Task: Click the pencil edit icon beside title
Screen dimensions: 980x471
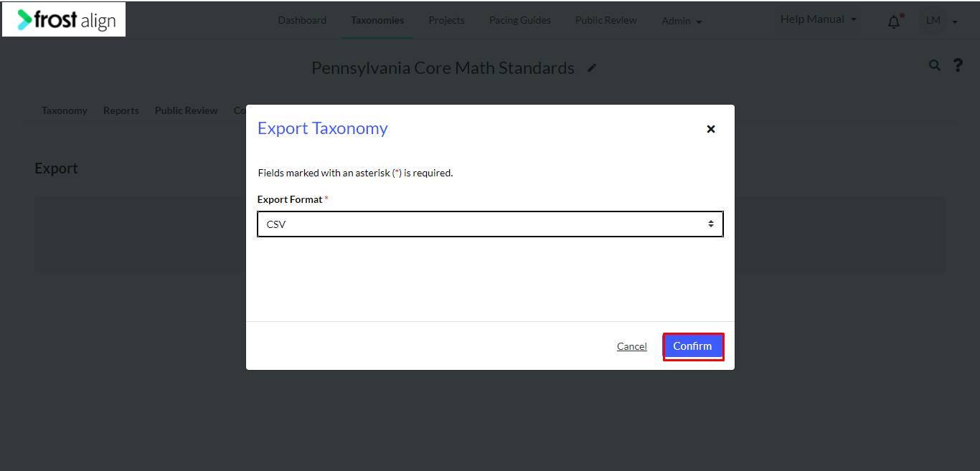Action: click(x=592, y=68)
